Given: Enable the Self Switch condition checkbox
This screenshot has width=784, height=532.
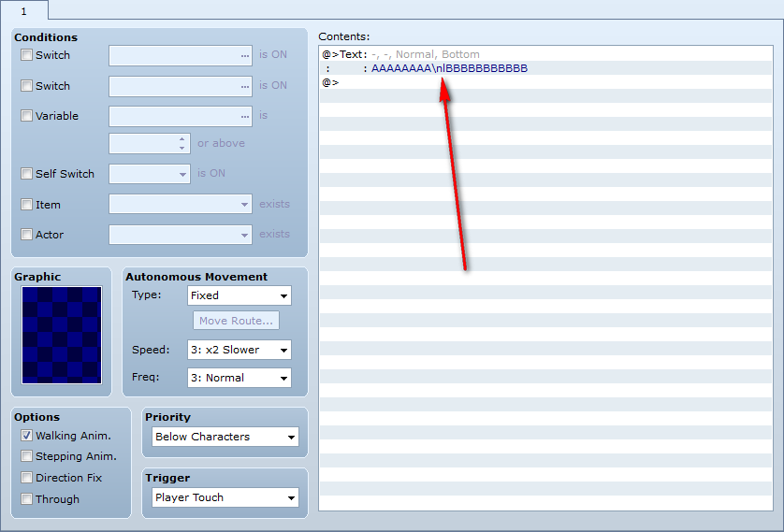Looking at the screenshot, I should [x=26, y=174].
